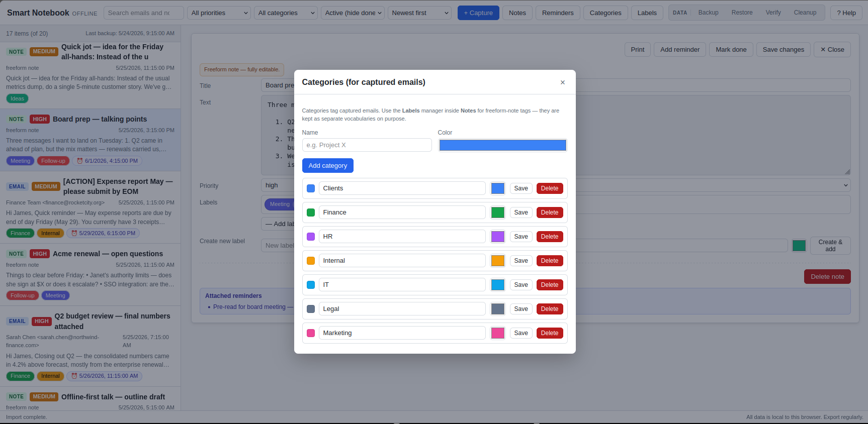Click Backup in the DATA group
This screenshot has width=868, height=424.
coord(708,13)
